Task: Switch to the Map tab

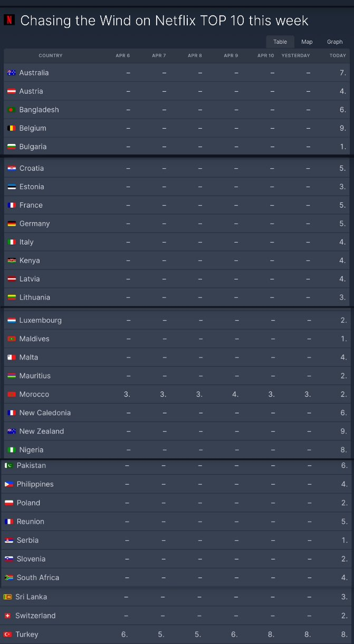Action: pyautogui.click(x=307, y=42)
